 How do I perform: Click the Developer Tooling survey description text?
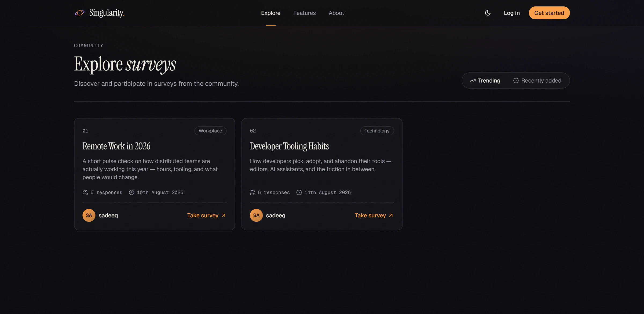coord(320,165)
